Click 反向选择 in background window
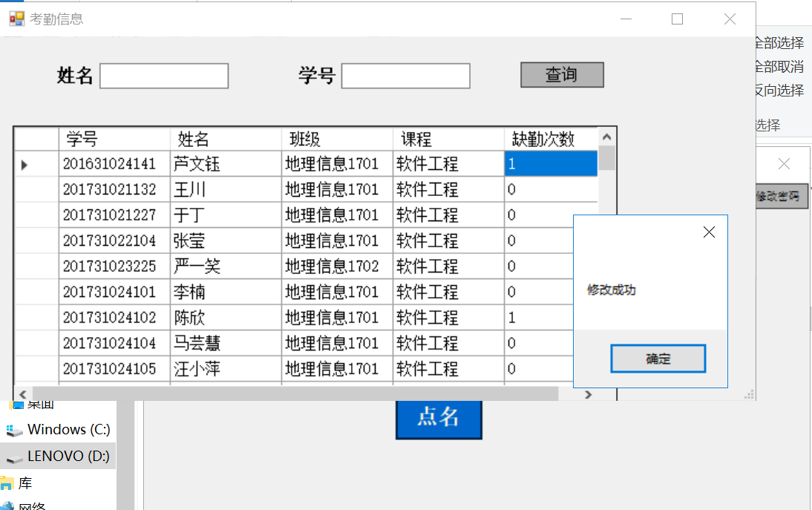 point(779,91)
